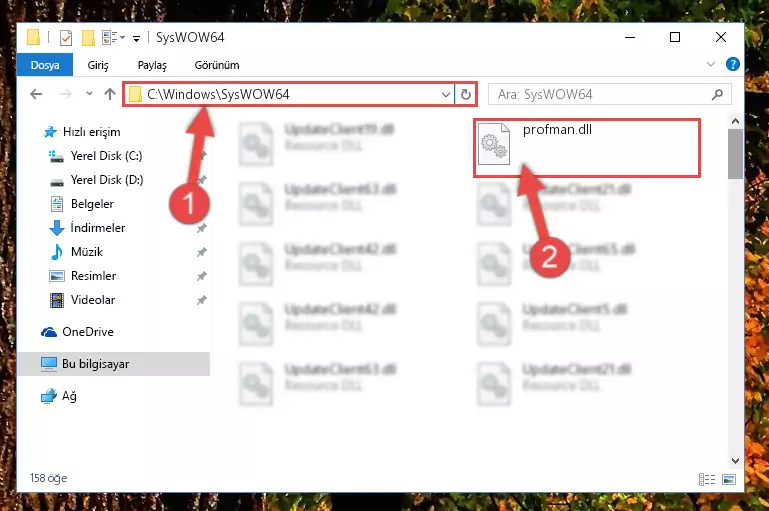Go up one folder level arrow
This screenshot has width=769, height=511.
tap(110, 94)
